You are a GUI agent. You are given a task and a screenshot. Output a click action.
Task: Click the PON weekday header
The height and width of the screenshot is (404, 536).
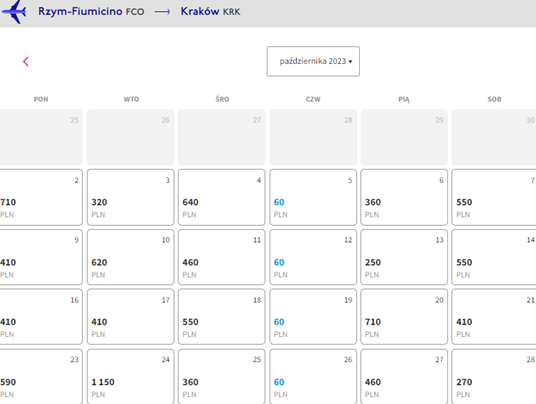(41, 99)
